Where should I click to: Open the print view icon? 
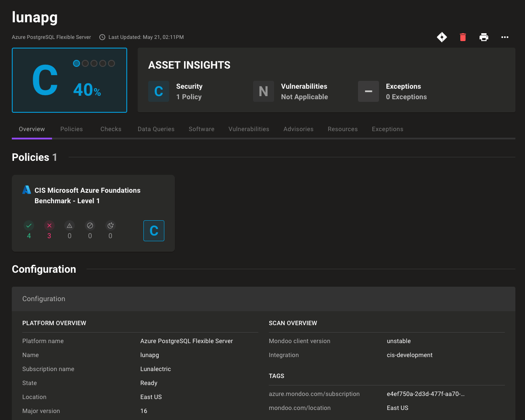[484, 37]
